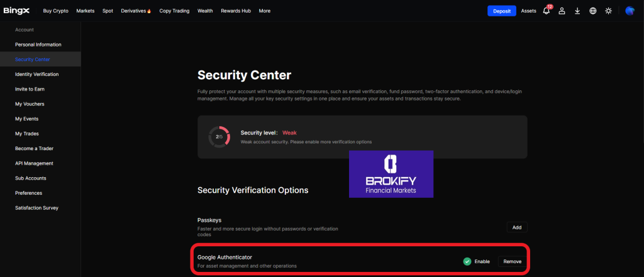Expand the More menu
The height and width of the screenshot is (277, 644).
265,11
